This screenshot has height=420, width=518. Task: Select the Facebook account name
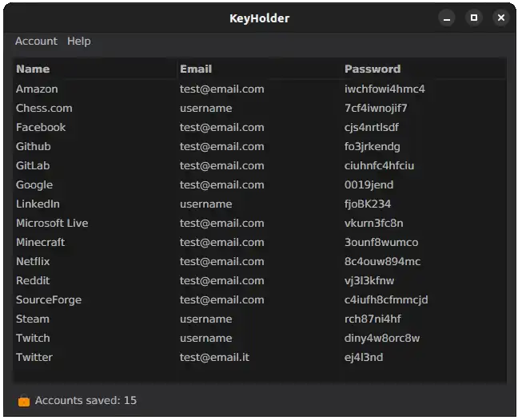pyautogui.click(x=41, y=127)
